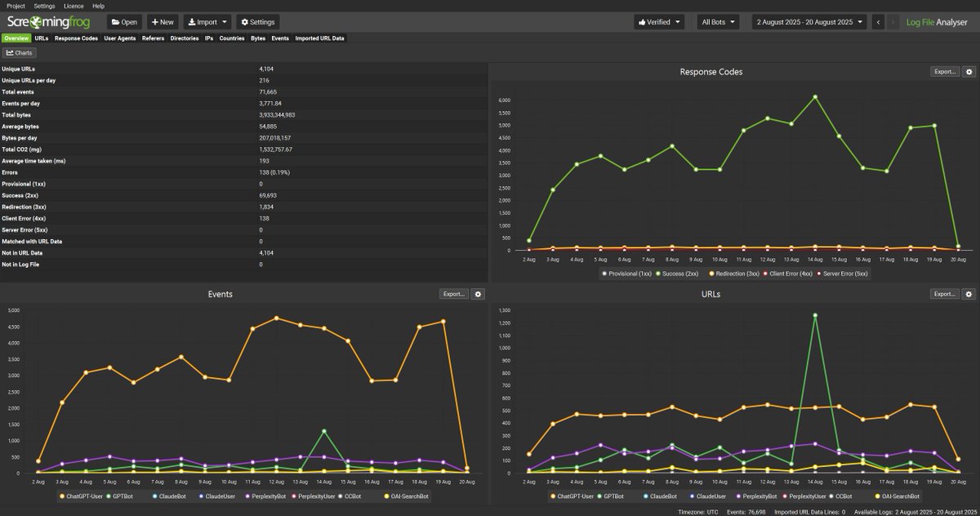Click the Charts button
Screen dimensions: 980x516
tap(20, 52)
